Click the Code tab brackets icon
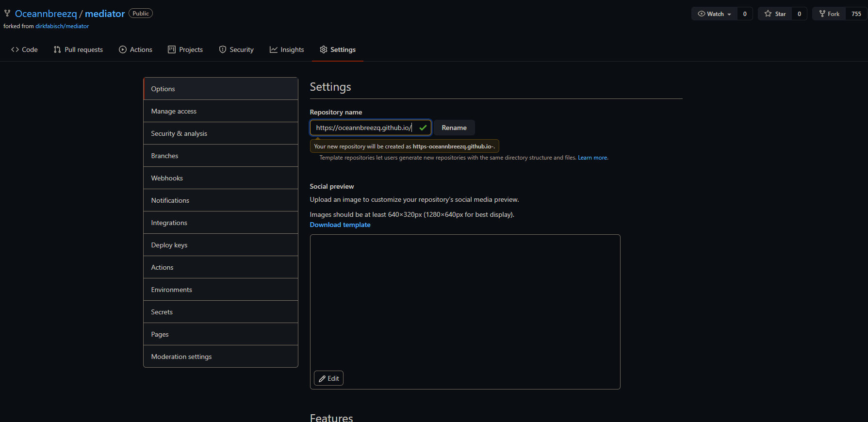868x422 pixels. pyautogui.click(x=15, y=49)
